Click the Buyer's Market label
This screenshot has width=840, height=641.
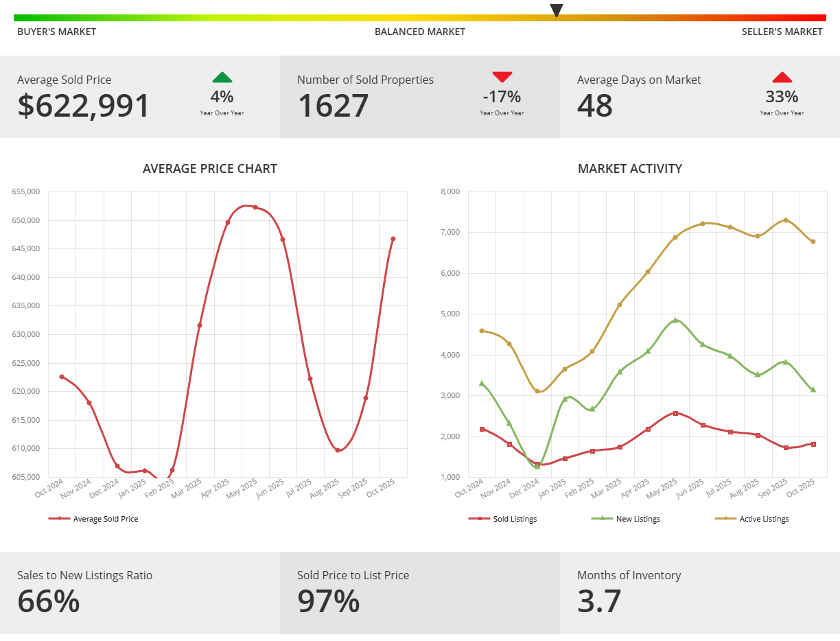(57, 32)
